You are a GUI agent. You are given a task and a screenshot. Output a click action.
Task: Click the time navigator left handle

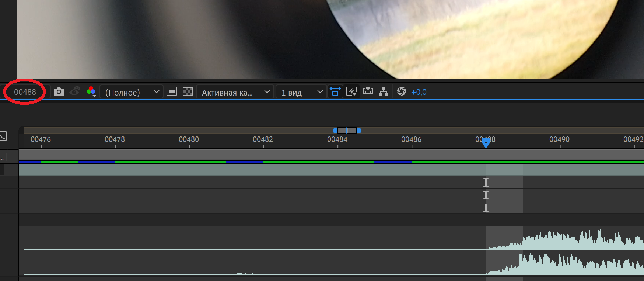pyautogui.click(x=335, y=131)
